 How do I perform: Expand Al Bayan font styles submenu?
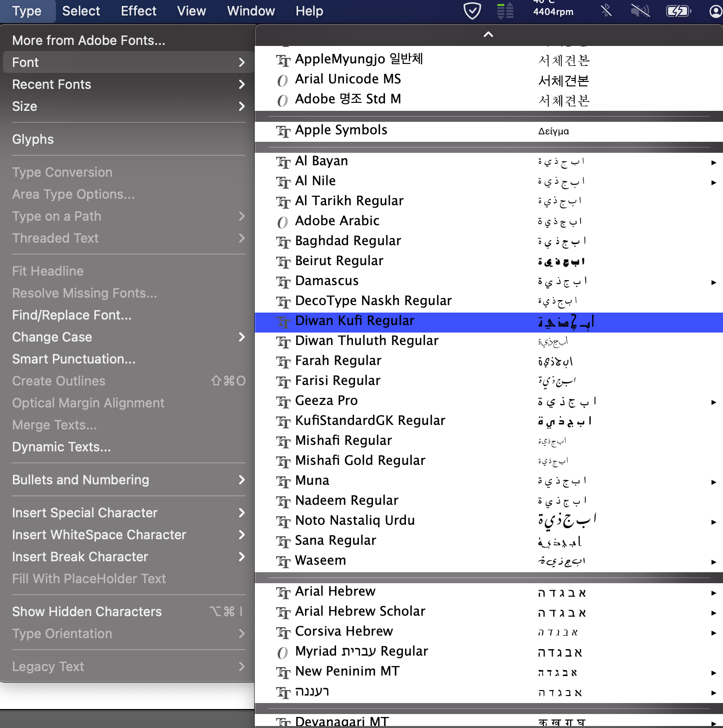pos(714,162)
